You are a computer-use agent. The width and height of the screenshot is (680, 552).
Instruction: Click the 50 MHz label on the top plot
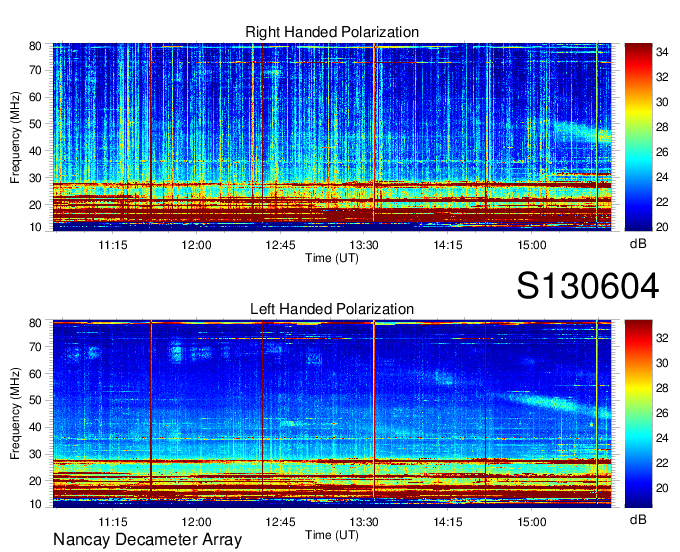pos(35,124)
